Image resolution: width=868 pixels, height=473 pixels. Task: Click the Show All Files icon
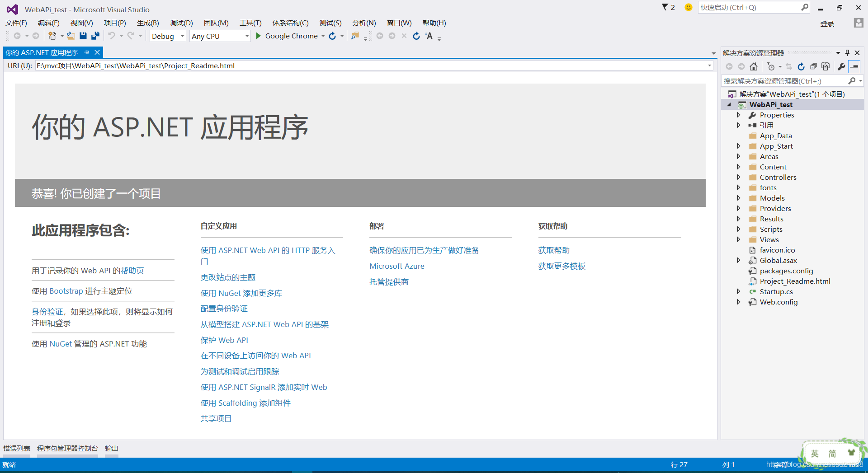[x=826, y=66]
